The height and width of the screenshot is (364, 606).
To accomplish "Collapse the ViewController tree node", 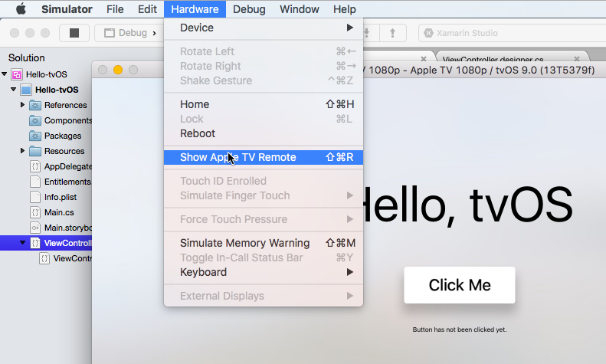I will [22, 243].
